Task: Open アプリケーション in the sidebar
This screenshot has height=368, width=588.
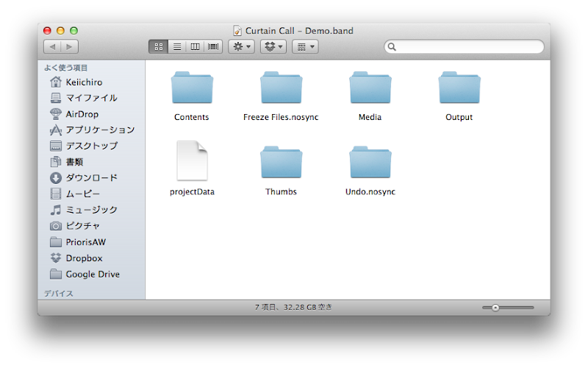Action: click(91, 130)
